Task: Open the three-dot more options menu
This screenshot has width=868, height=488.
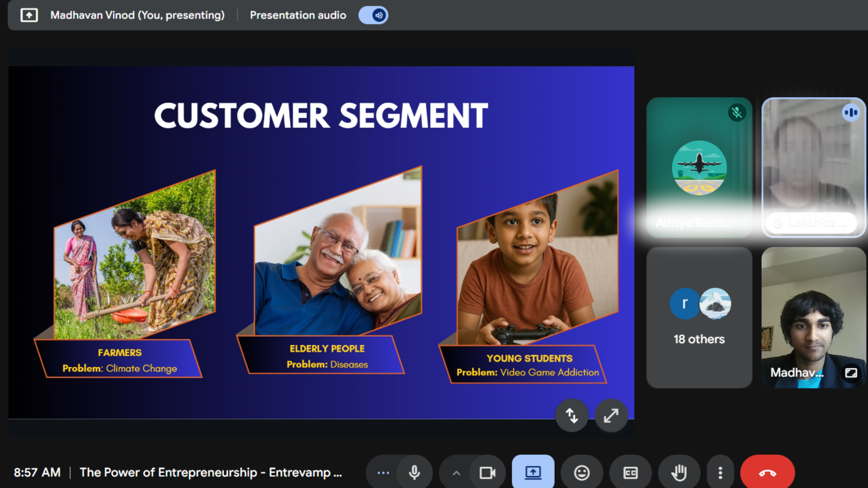Action: (x=720, y=472)
